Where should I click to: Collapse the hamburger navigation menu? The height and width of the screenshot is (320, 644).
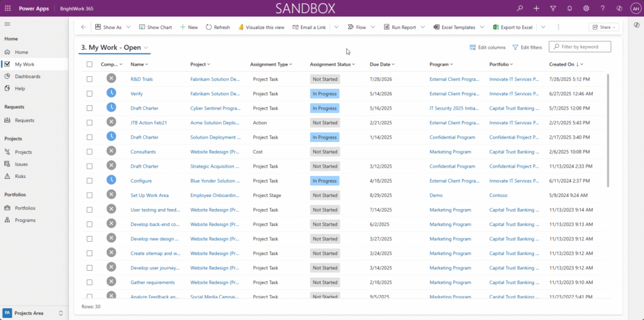pos(7,24)
